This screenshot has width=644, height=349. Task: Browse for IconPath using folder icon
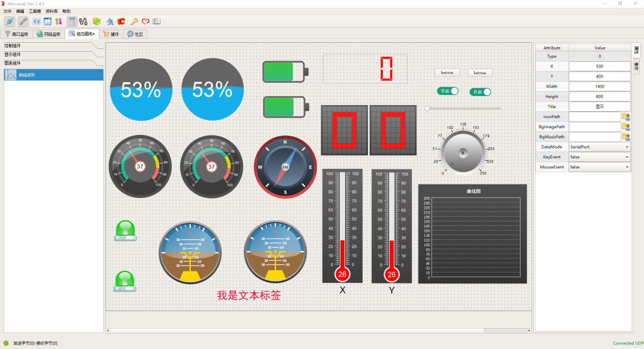626,116
